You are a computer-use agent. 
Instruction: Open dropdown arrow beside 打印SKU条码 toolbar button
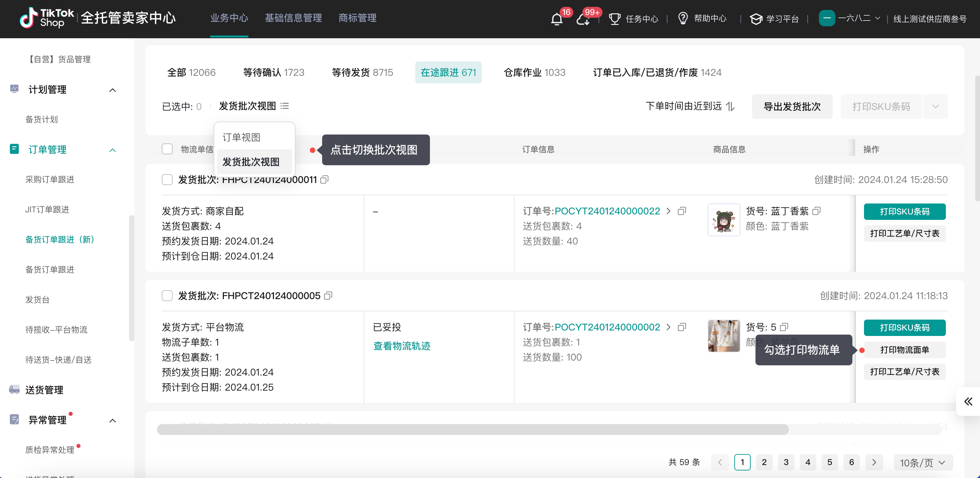[x=936, y=106]
